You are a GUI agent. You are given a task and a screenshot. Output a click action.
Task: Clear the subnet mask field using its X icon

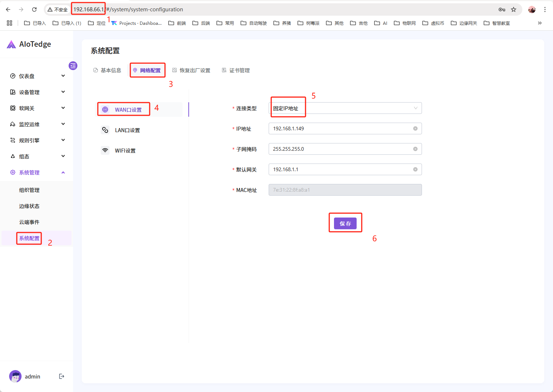coord(415,149)
